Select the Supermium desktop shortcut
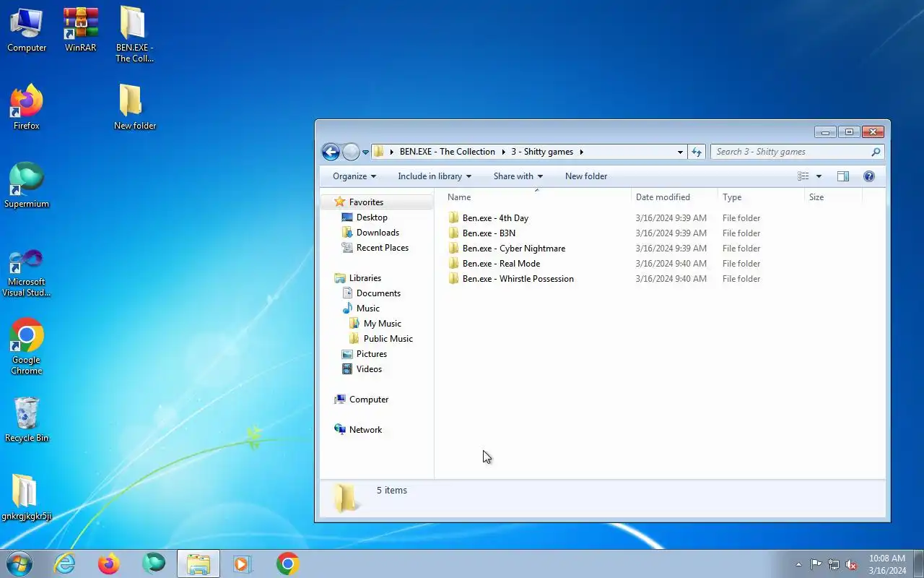Image resolution: width=924 pixels, height=578 pixels. [27, 186]
